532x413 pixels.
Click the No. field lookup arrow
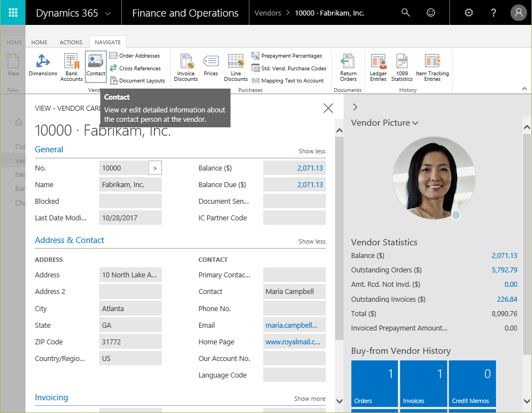[x=155, y=168]
